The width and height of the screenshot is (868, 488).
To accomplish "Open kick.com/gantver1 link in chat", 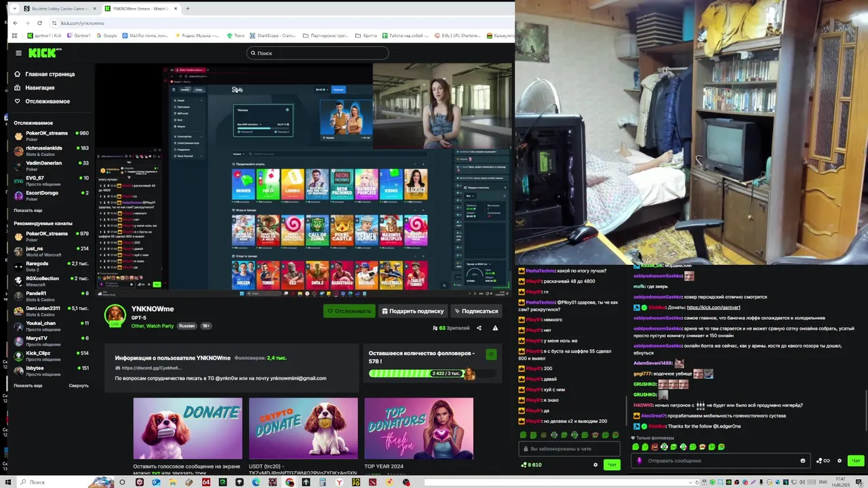I will pos(713,308).
